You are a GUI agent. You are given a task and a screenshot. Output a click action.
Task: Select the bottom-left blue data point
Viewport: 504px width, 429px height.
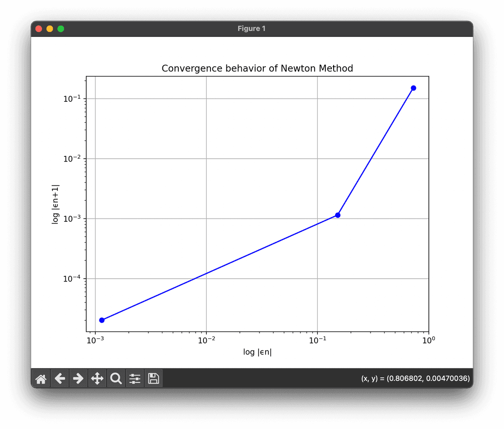click(102, 320)
